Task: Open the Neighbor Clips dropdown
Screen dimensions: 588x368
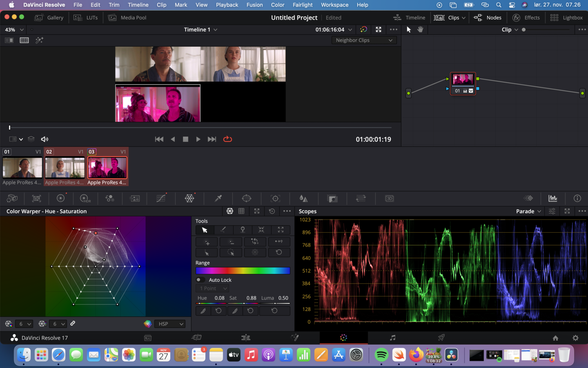Action: pyautogui.click(x=364, y=40)
